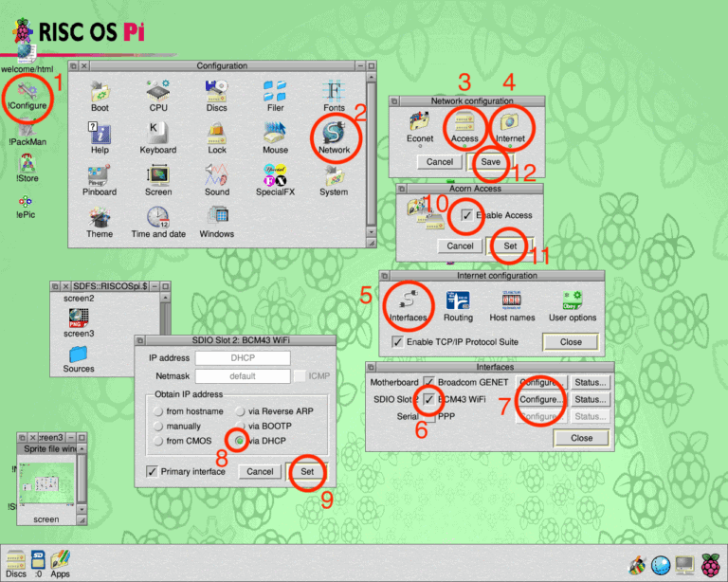Click Raspberry Pi task manager icon
728x582 pixels.
pyautogui.click(x=711, y=565)
